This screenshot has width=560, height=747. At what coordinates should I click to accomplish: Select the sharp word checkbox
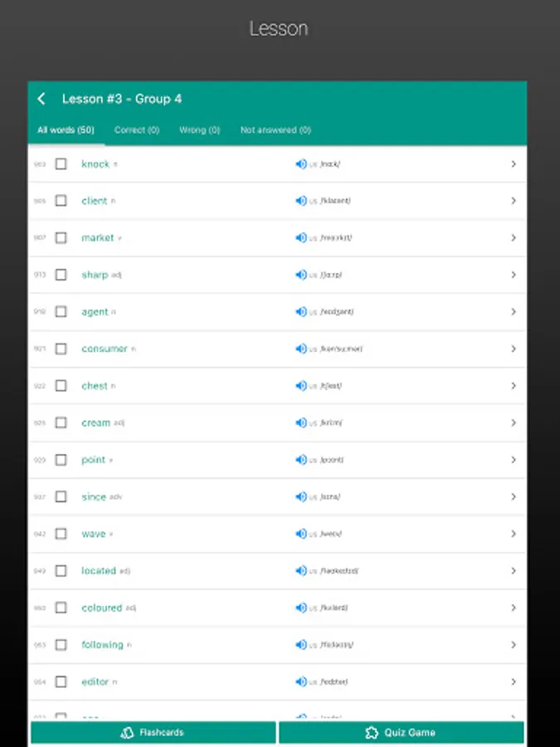(x=61, y=275)
